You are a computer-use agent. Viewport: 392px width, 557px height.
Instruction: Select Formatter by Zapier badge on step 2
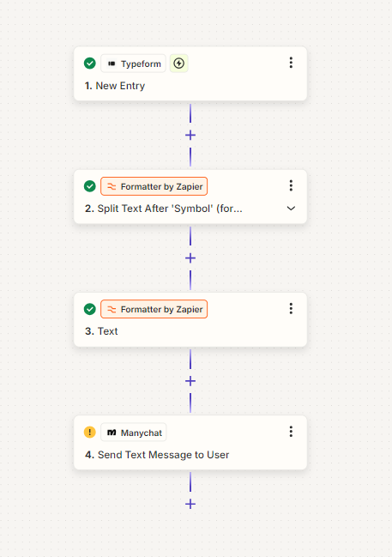point(154,186)
